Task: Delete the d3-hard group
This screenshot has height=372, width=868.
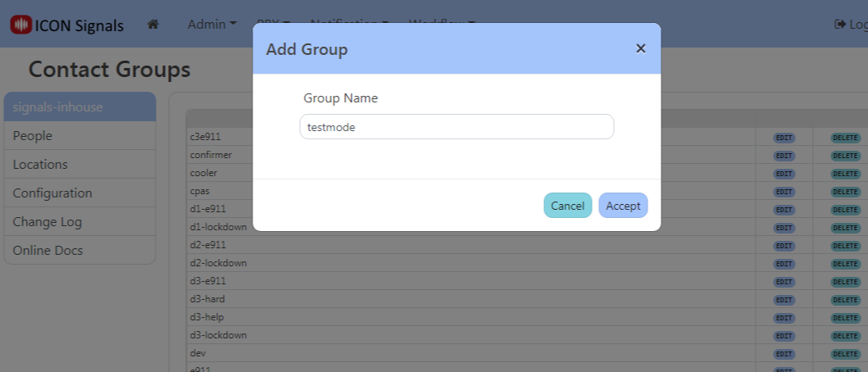Action: tap(845, 300)
